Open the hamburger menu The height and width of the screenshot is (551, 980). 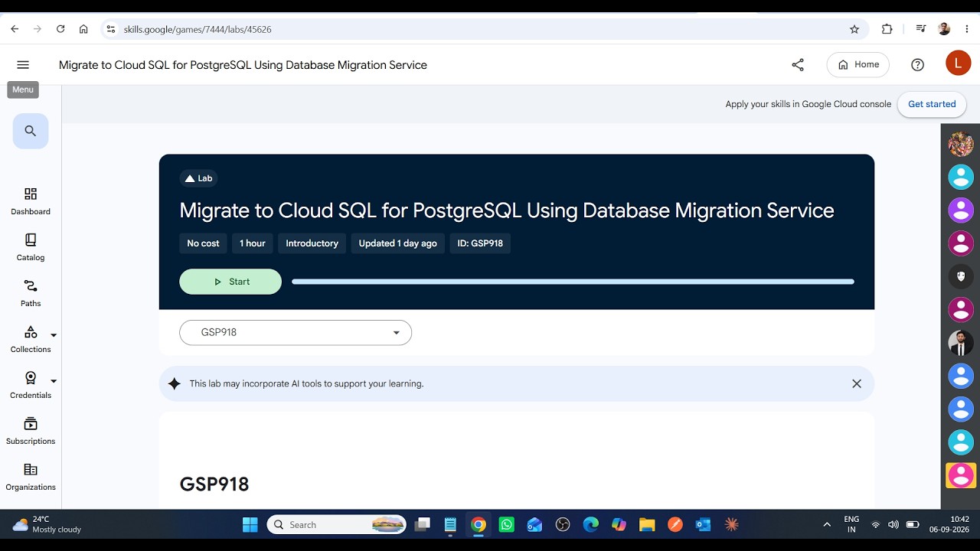click(23, 65)
